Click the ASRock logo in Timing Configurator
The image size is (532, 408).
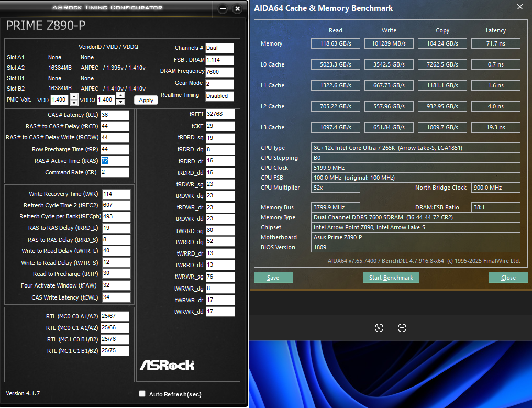coord(167,365)
